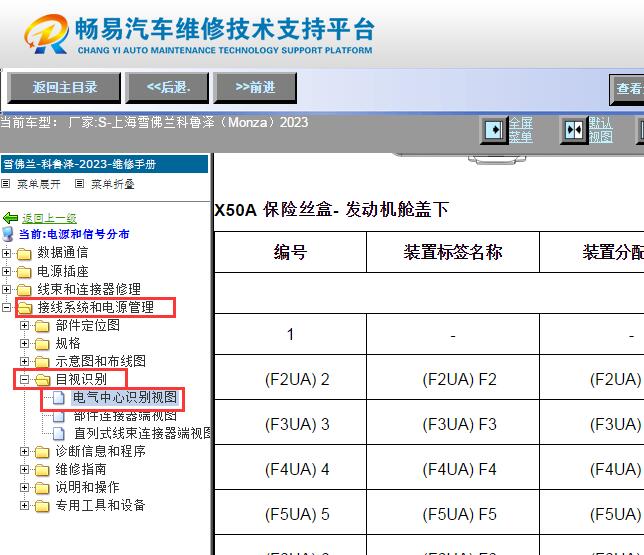Follow the 返回上一级 link
Viewport: 644px width, 555px height.
(49, 218)
